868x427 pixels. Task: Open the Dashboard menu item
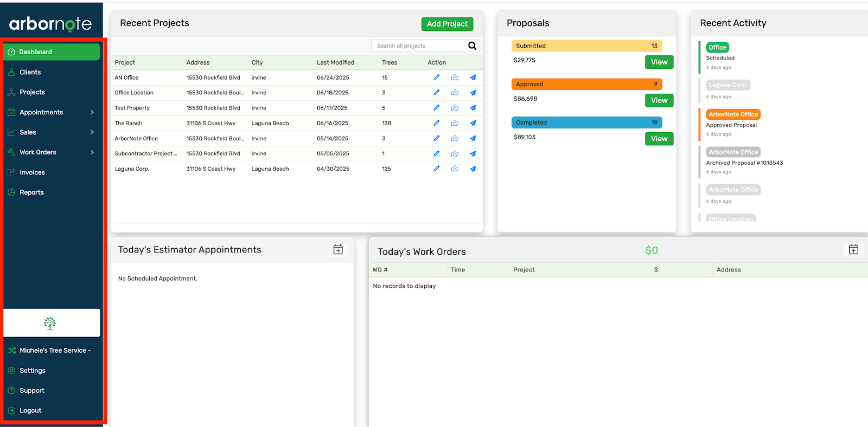(52, 52)
